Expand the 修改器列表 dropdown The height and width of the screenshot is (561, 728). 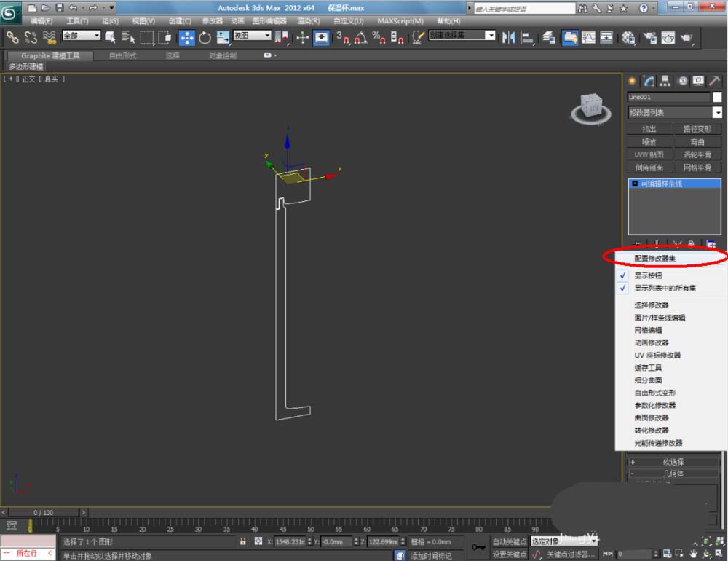point(717,113)
